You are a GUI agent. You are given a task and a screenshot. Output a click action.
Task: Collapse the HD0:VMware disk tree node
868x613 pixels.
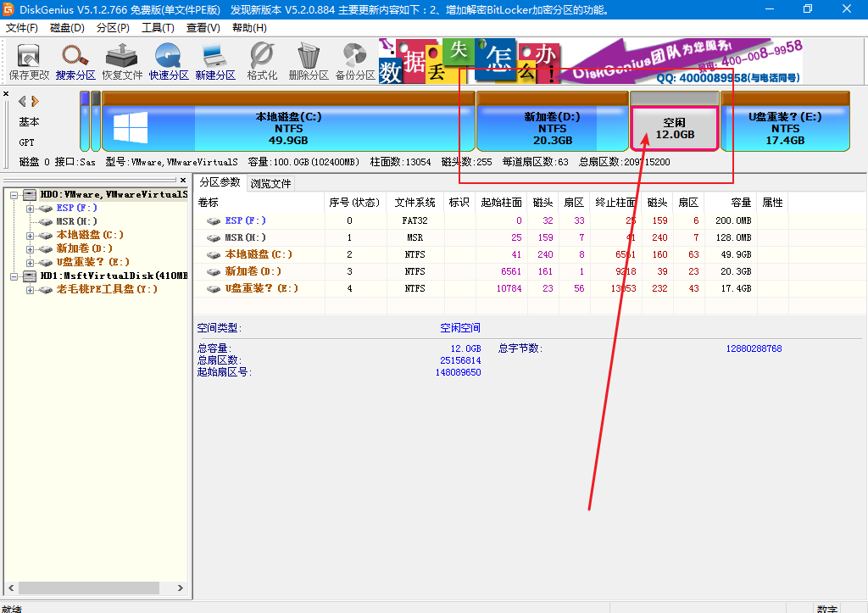point(14,195)
